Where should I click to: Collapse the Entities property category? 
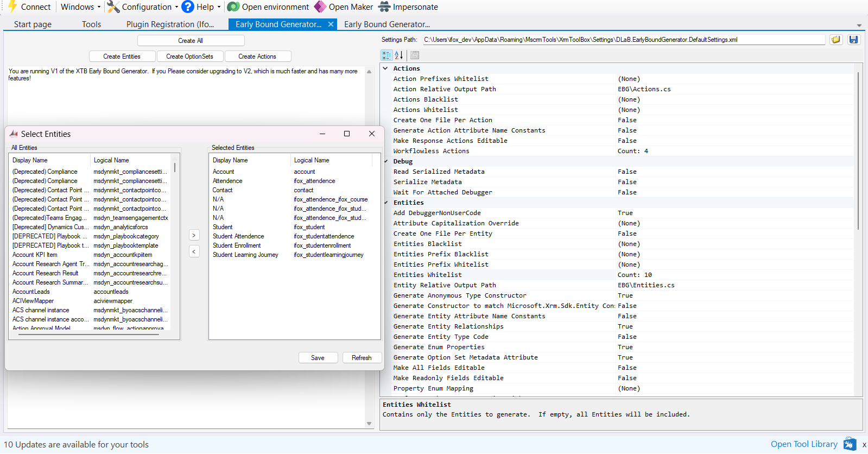[385, 203]
